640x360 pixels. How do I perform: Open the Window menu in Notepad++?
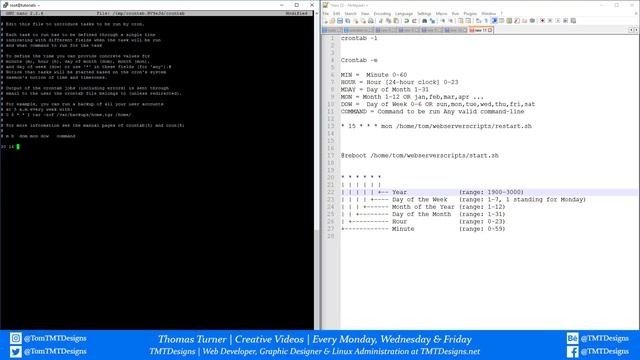pyautogui.click(x=489, y=13)
